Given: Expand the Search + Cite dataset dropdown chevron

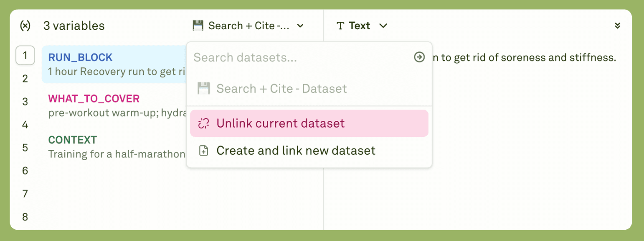Looking at the screenshot, I should [x=300, y=26].
